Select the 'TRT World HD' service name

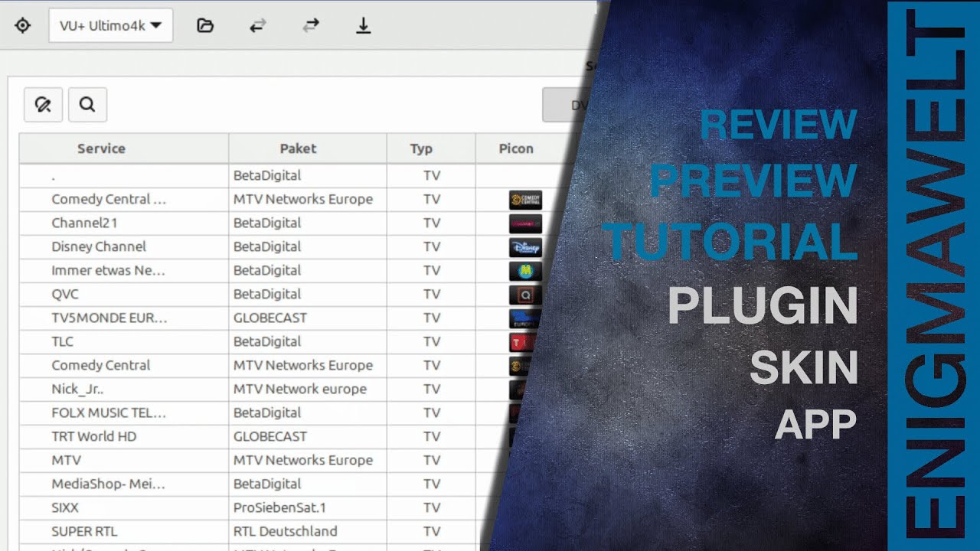point(94,436)
